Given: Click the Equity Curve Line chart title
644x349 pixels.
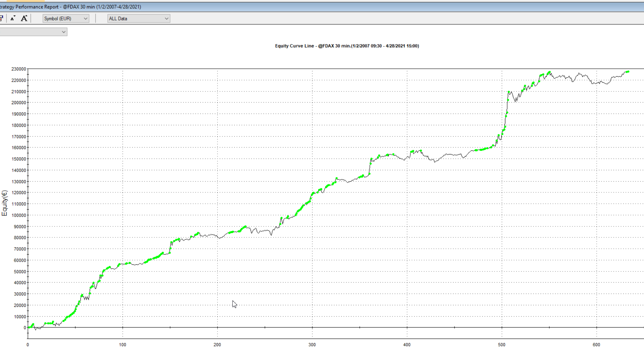Looking at the screenshot, I should tap(347, 46).
